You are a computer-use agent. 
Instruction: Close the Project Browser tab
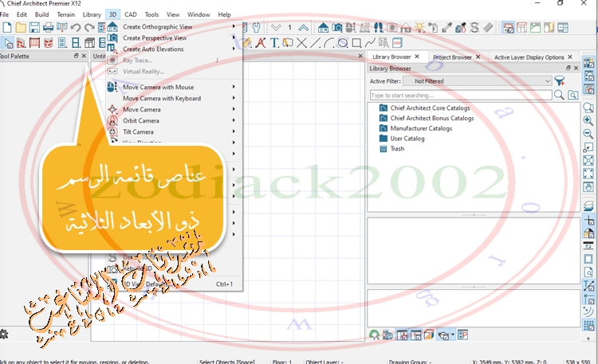click(478, 57)
